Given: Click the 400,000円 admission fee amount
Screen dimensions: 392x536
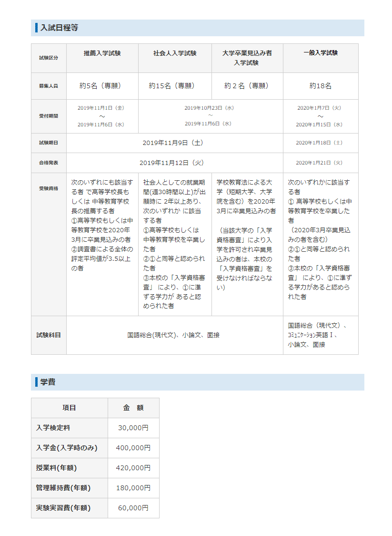Looking at the screenshot, I should click(133, 448).
